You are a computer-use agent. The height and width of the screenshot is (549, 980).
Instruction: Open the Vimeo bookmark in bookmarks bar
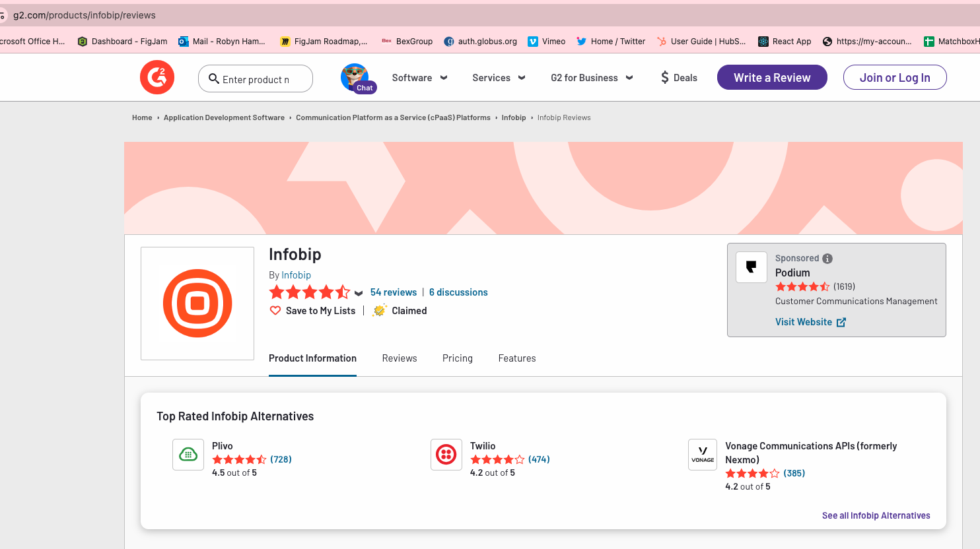click(547, 41)
